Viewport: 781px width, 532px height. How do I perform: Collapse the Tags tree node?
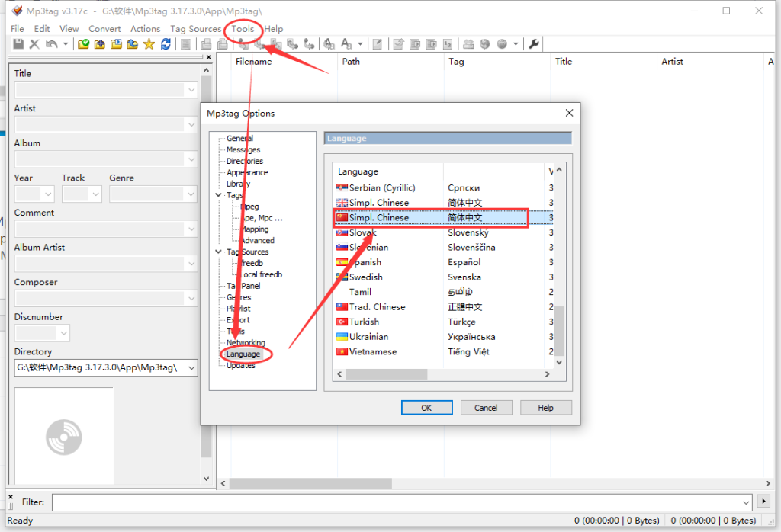click(219, 195)
